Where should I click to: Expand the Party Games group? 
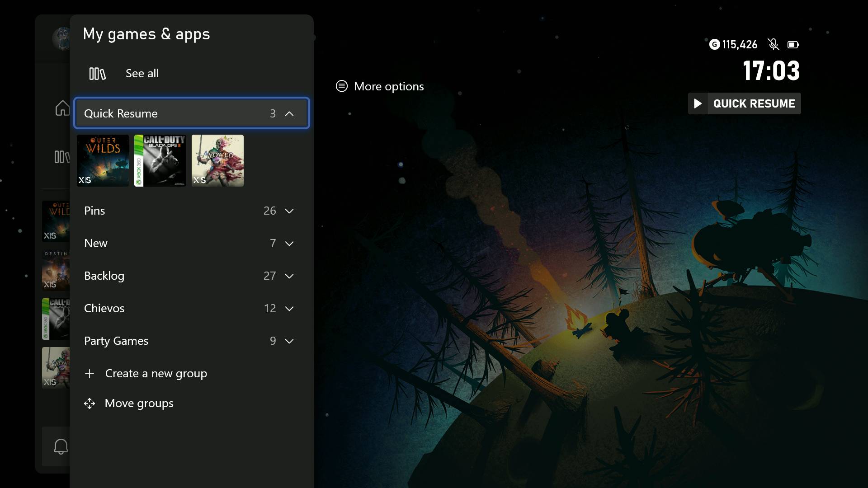289,341
